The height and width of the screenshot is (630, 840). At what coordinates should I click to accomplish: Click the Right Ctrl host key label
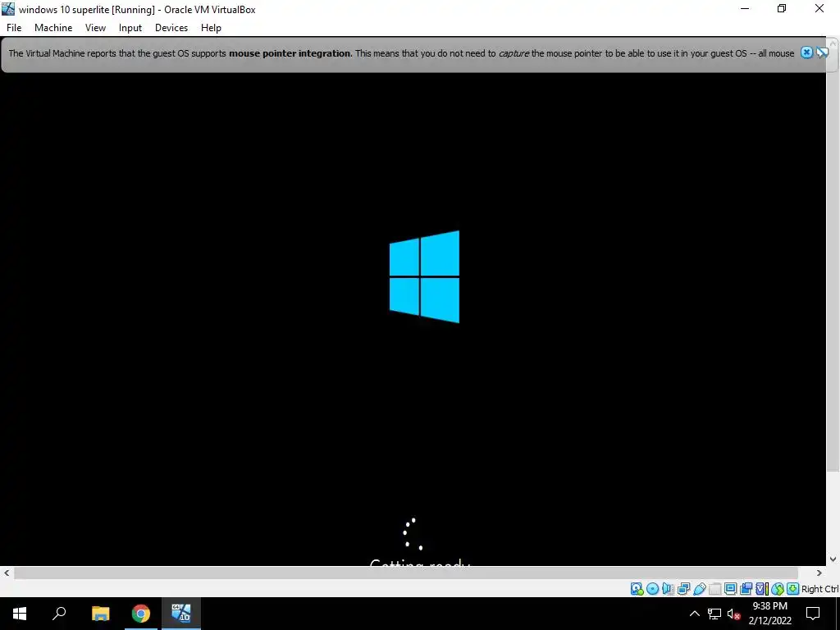(x=820, y=589)
